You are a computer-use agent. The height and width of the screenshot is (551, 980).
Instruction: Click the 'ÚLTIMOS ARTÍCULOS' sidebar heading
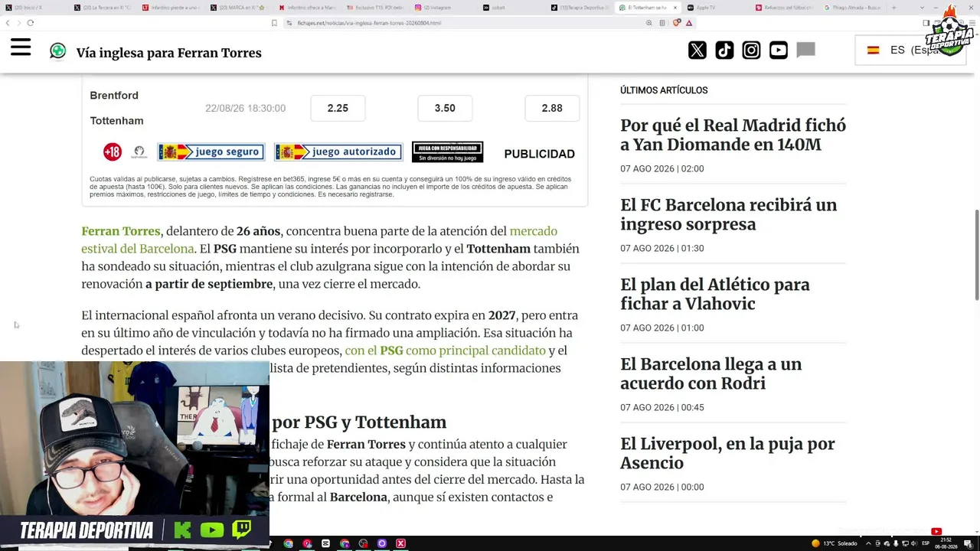click(x=664, y=90)
